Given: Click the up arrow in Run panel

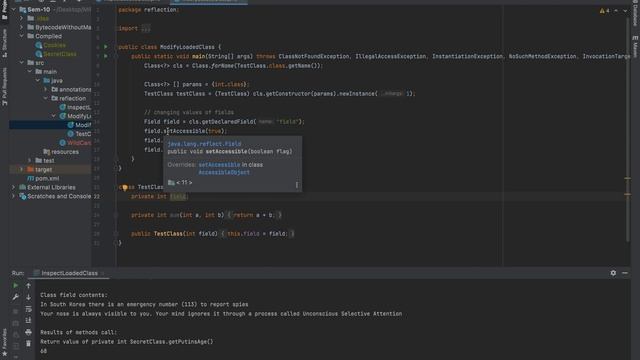Looking at the screenshot, I should point(28,286).
